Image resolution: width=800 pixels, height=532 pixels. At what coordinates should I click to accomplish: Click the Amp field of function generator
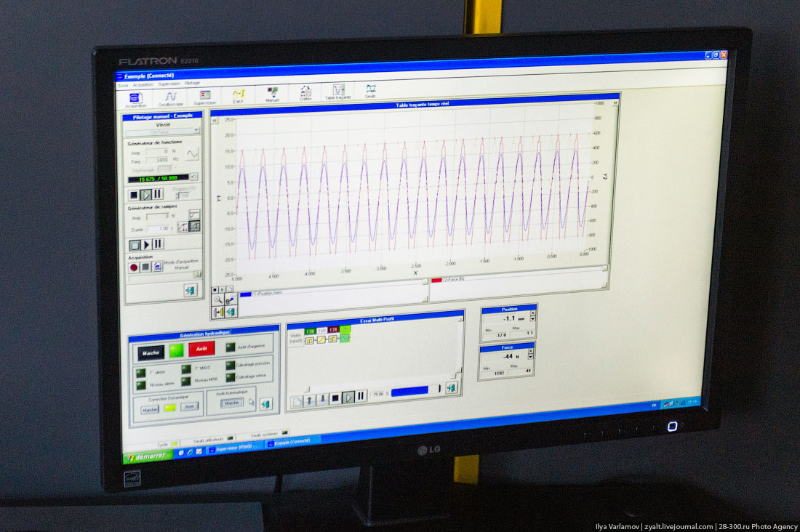[x=158, y=152]
